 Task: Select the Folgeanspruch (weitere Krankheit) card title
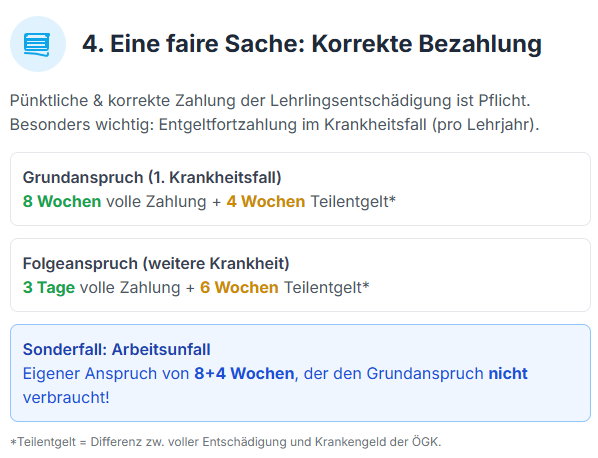tap(156, 264)
